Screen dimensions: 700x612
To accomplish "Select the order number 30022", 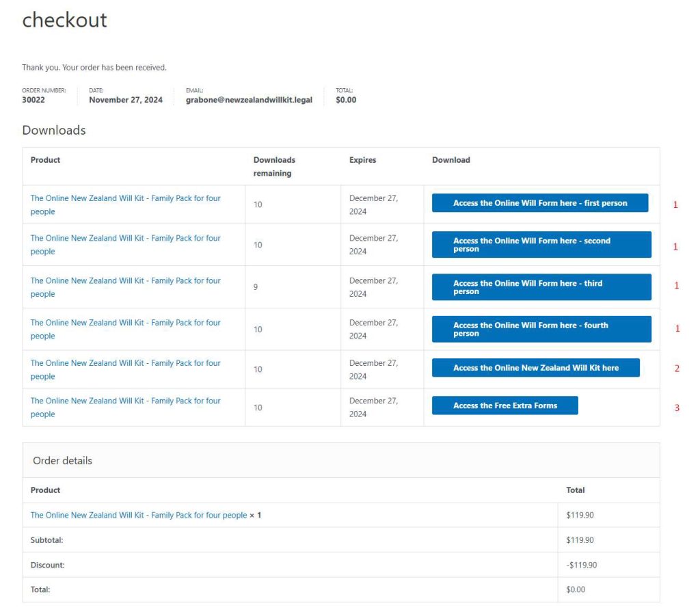I will 33,100.
